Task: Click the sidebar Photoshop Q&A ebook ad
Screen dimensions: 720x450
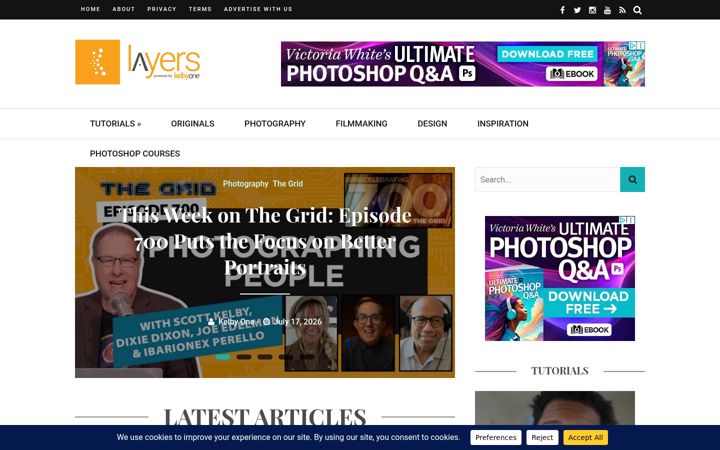Action: tap(560, 278)
